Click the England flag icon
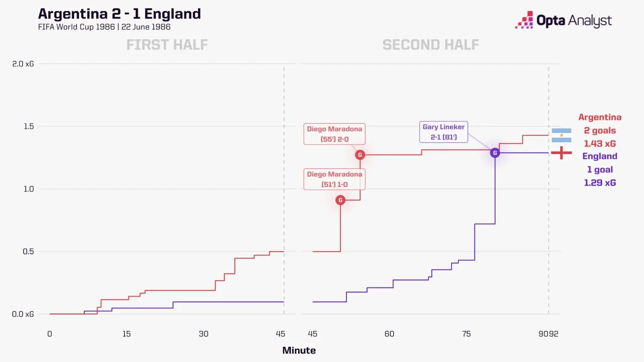The width and height of the screenshot is (644, 362). (x=561, y=153)
